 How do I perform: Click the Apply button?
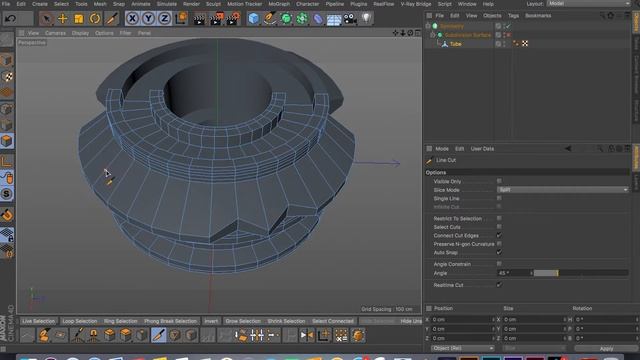(x=606, y=349)
